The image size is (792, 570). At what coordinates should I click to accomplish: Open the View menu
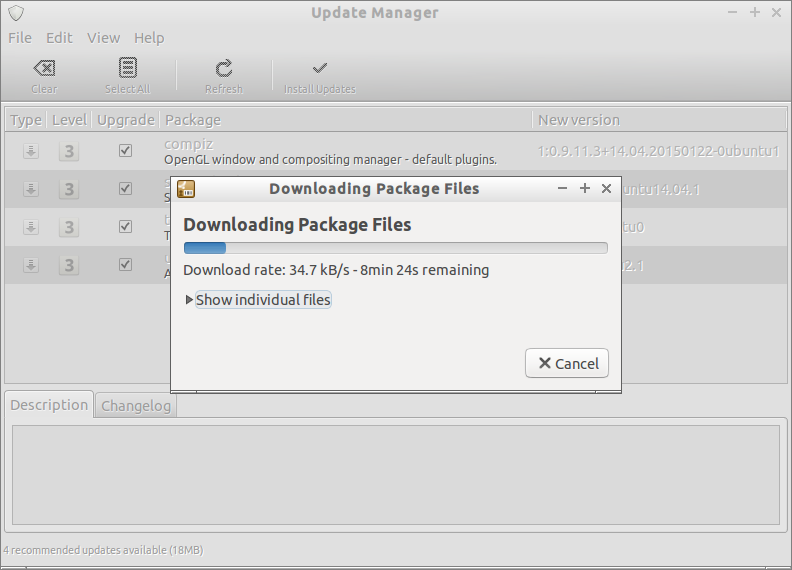tap(104, 38)
